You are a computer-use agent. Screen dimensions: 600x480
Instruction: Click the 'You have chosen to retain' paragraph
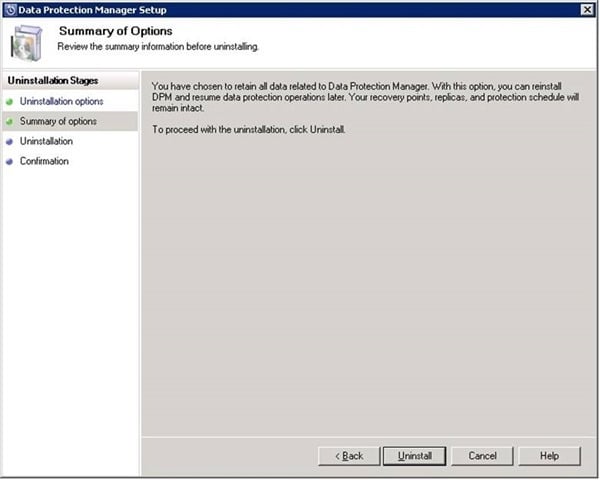point(365,97)
